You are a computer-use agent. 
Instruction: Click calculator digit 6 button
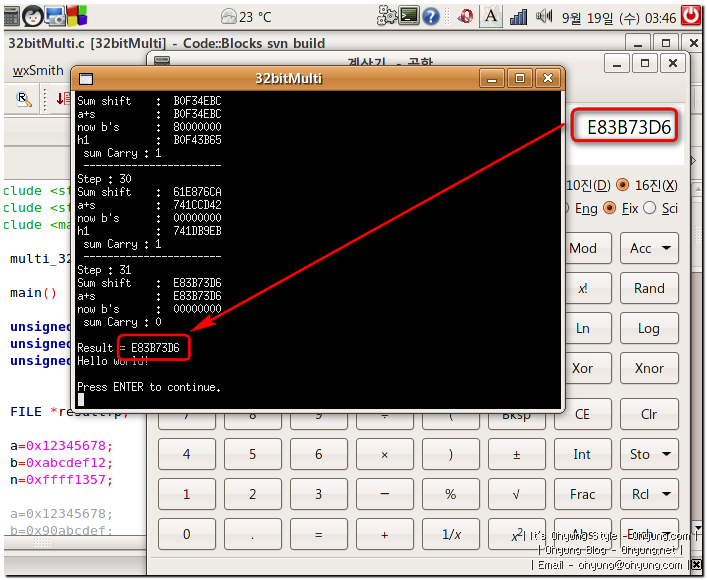(x=319, y=454)
